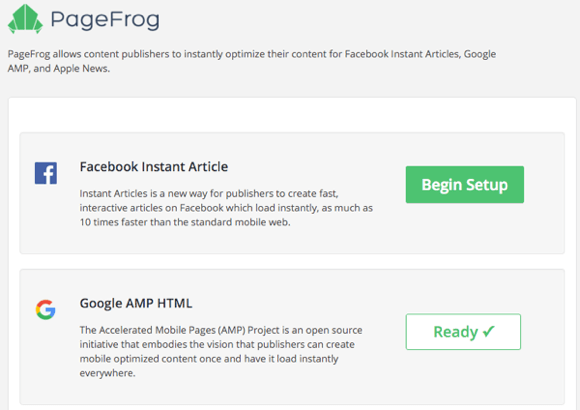Select the Facebook Instant Article heading
The height and width of the screenshot is (410, 580).
(154, 167)
